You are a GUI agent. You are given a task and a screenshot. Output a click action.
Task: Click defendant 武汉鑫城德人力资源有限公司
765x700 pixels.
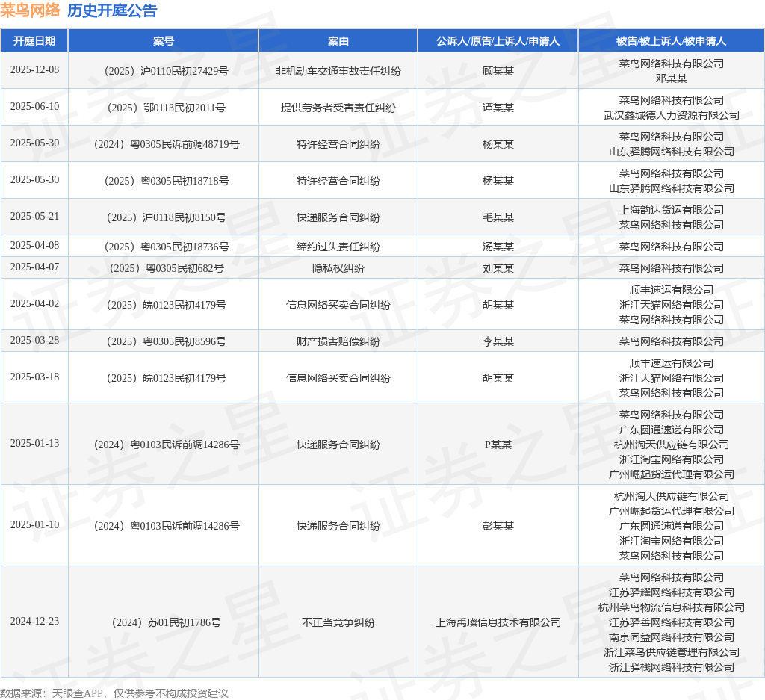pos(672,115)
